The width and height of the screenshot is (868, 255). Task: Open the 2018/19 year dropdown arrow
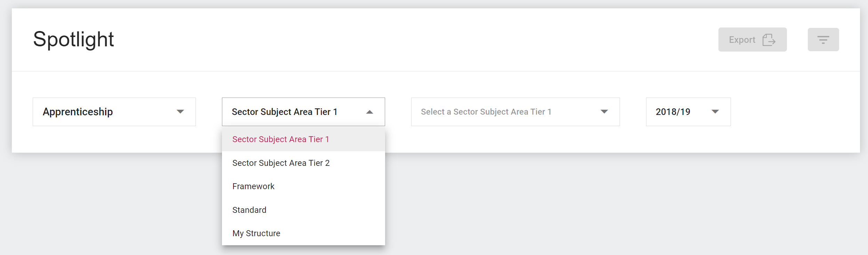point(715,112)
